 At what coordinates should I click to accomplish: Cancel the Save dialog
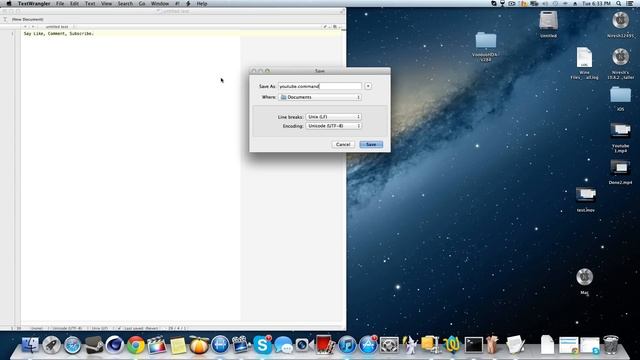click(343, 144)
